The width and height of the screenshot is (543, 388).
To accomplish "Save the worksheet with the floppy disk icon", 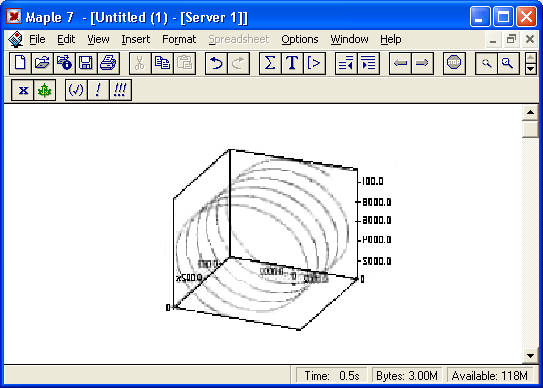I will coord(86,63).
